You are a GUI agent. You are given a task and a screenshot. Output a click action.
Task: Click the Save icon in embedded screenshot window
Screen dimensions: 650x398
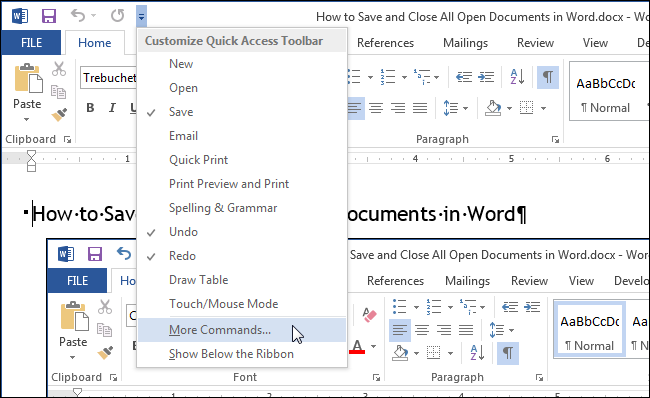point(95,254)
